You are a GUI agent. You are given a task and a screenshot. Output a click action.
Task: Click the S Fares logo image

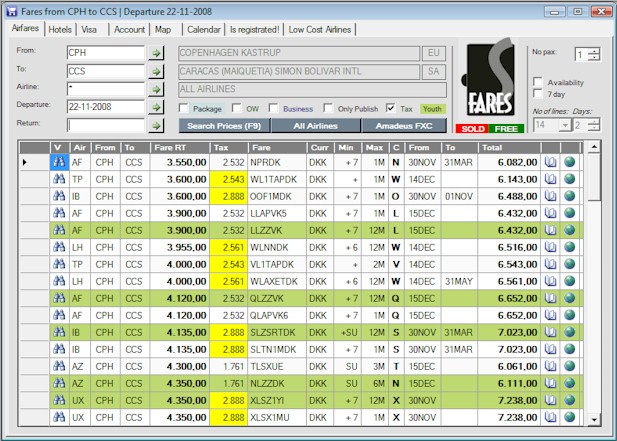[490, 78]
